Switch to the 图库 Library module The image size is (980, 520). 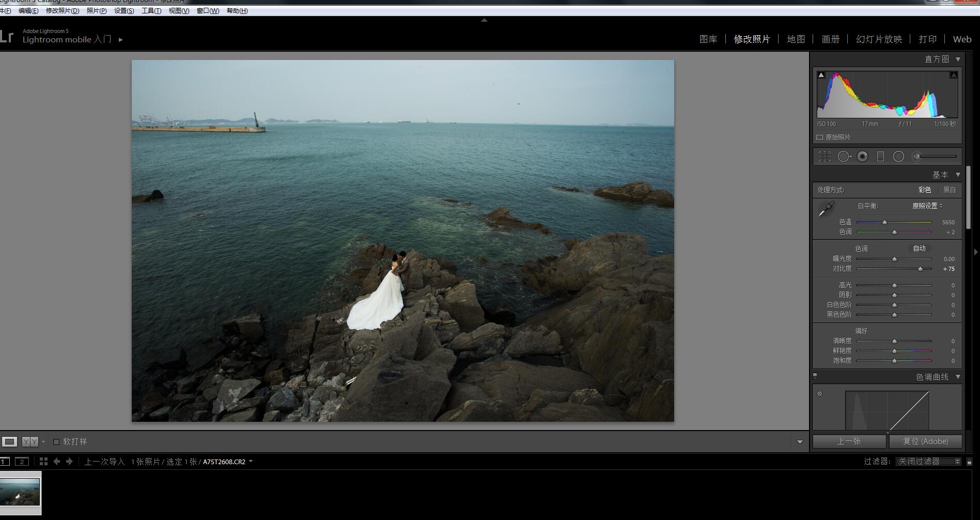coord(708,39)
